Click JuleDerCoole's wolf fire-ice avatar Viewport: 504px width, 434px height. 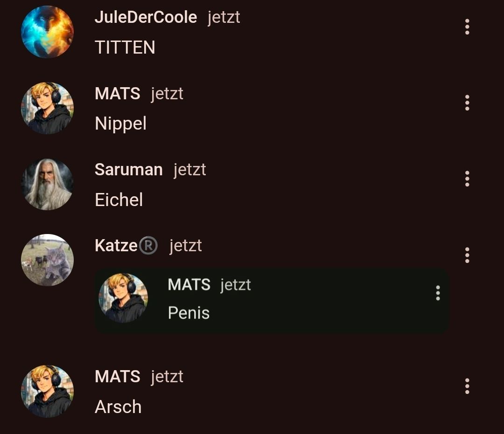click(47, 32)
